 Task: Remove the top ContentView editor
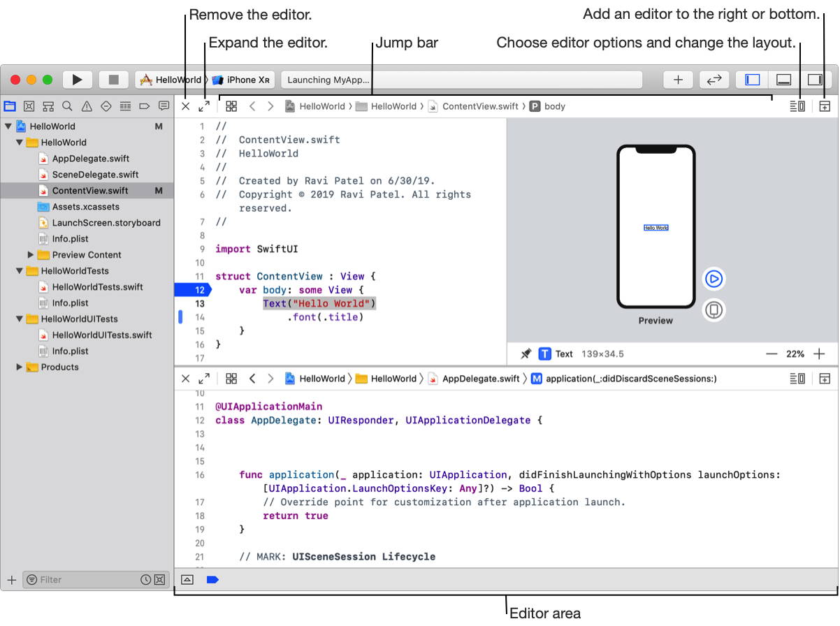click(x=186, y=106)
